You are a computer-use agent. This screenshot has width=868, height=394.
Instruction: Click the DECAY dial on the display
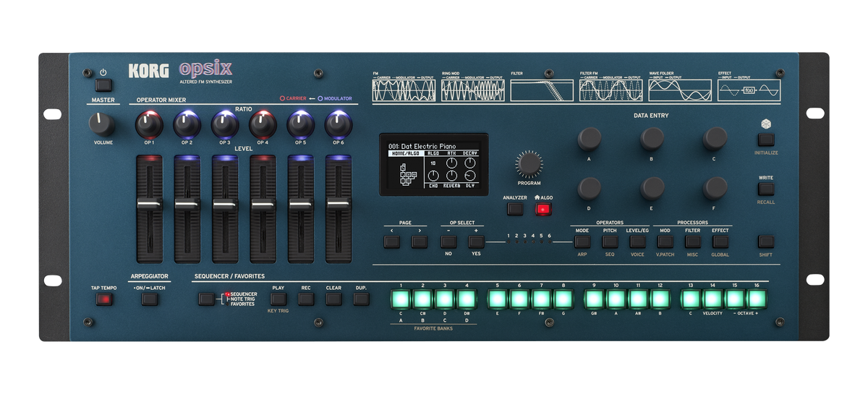pos(470,163)
